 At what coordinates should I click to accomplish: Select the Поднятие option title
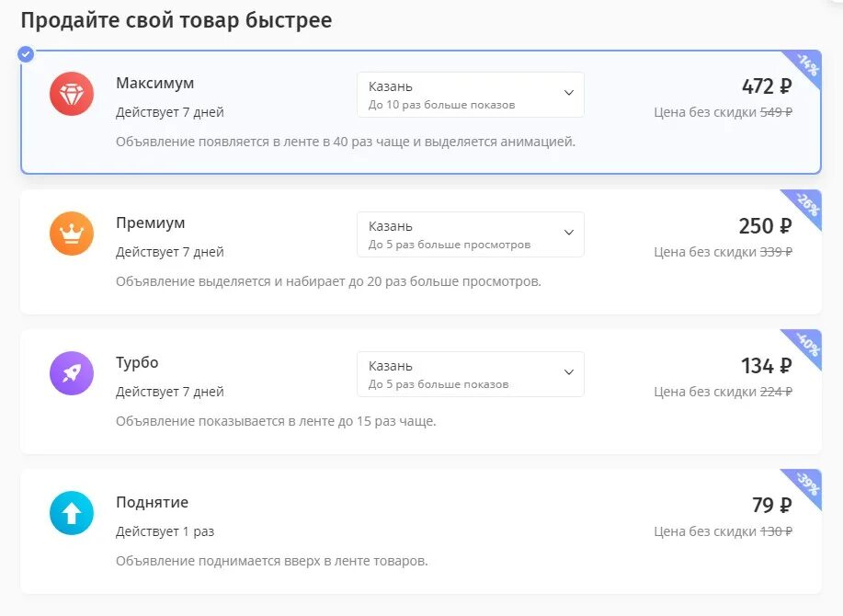click(x=152, y=502)
